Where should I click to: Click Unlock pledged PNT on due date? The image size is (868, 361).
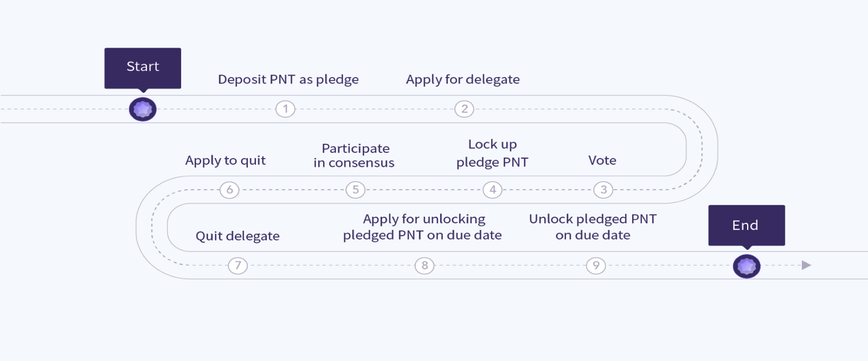592,227
